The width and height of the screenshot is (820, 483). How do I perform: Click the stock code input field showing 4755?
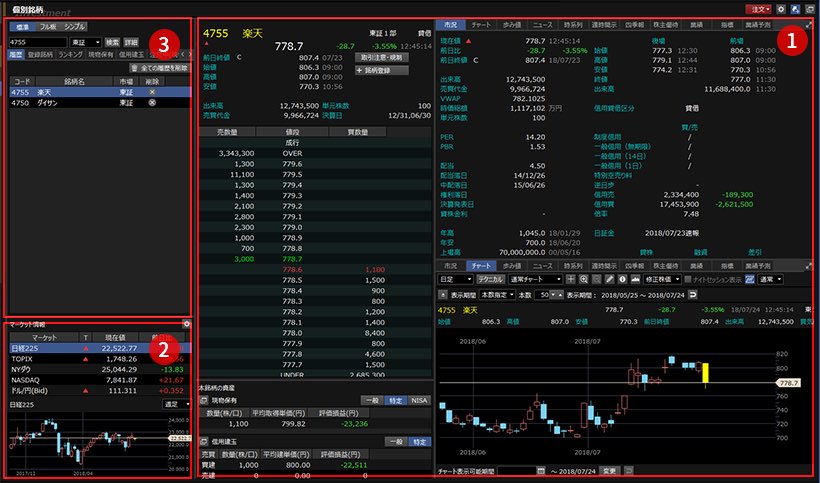pos(38,42)
